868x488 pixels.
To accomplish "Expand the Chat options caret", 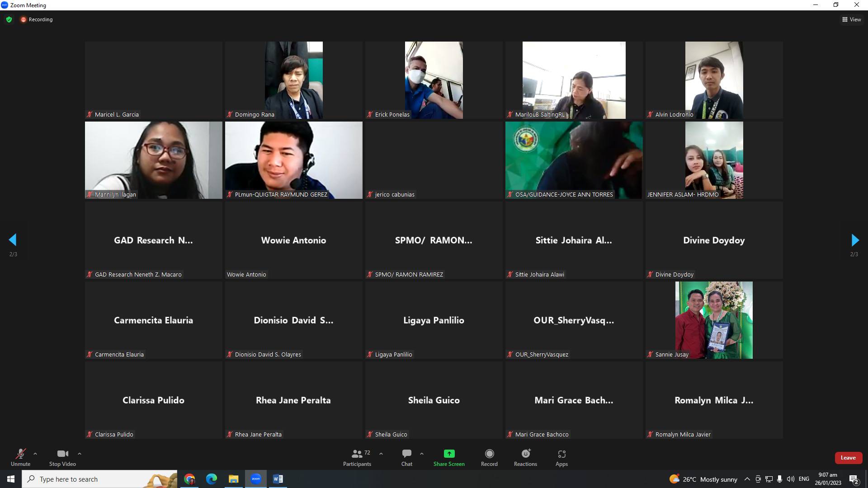I will [422, 454].
